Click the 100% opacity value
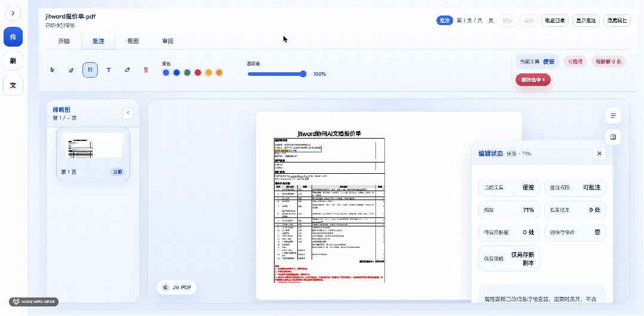This screenshot has width=644, height=316. pyautogui.click(x=319, y=75)
